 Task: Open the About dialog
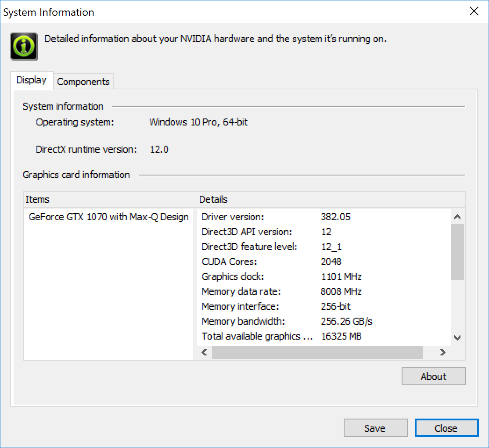click(433, 376)
